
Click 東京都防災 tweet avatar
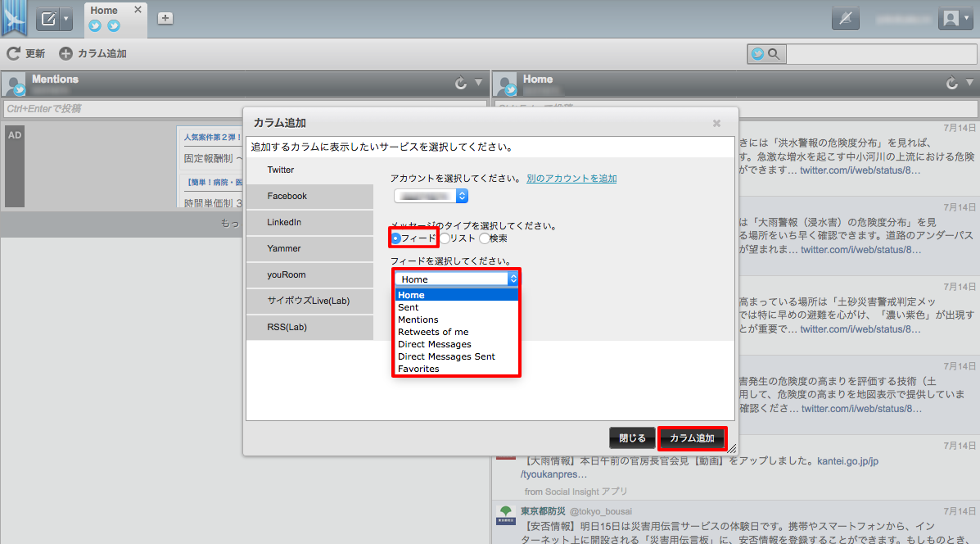(x=506, y=516)
